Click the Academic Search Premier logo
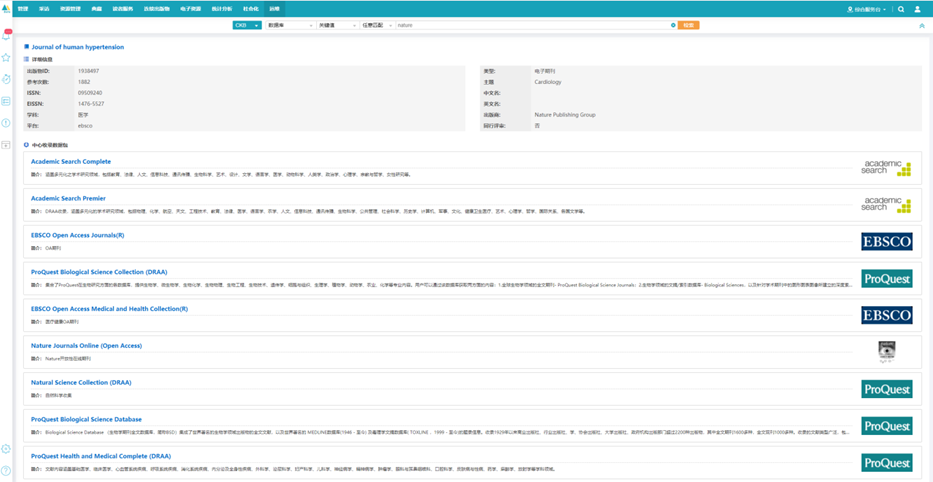The height and width of the screenshot is (482, 933). coord(886,205)
